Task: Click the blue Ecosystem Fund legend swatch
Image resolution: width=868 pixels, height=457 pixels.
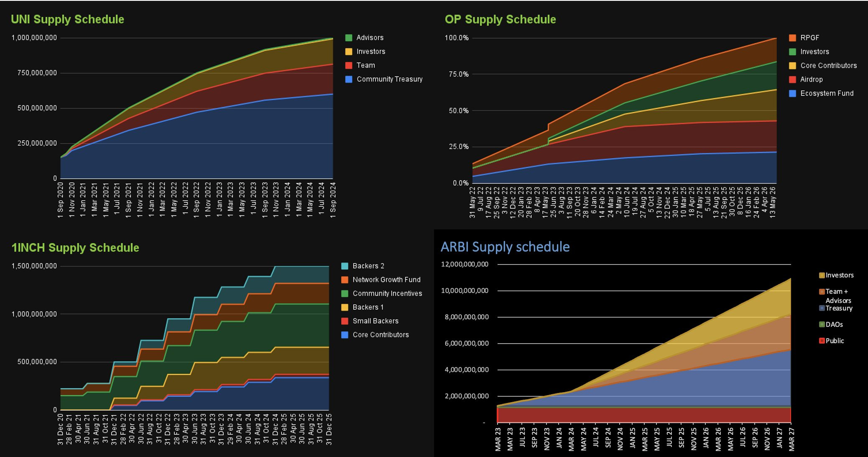Action: click(792, 93)
